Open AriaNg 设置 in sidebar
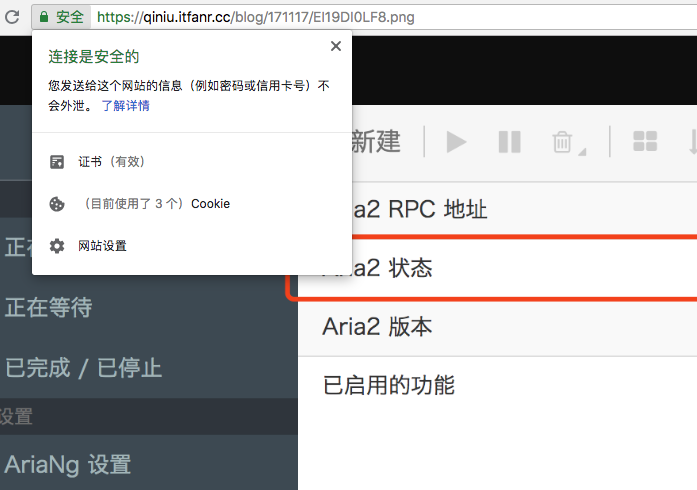Image resolution: width=697 pixels, height=490 pixels. [x=68, y=465]
